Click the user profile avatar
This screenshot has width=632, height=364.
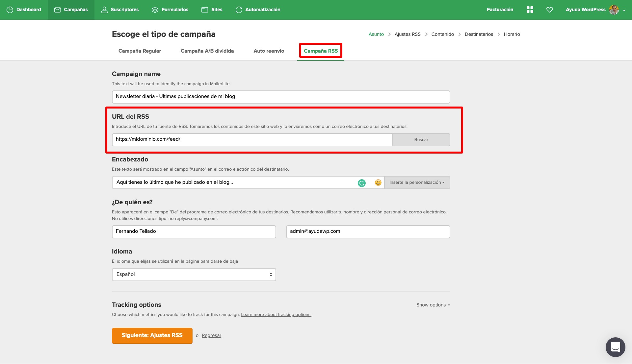point(614,10)
